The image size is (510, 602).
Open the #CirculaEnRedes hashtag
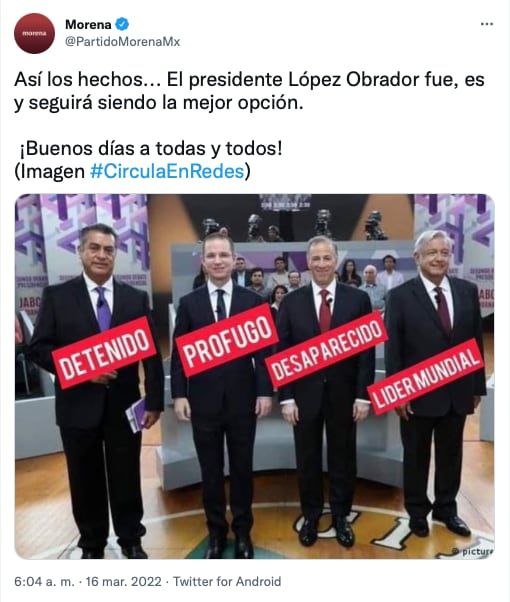[167, 171]
